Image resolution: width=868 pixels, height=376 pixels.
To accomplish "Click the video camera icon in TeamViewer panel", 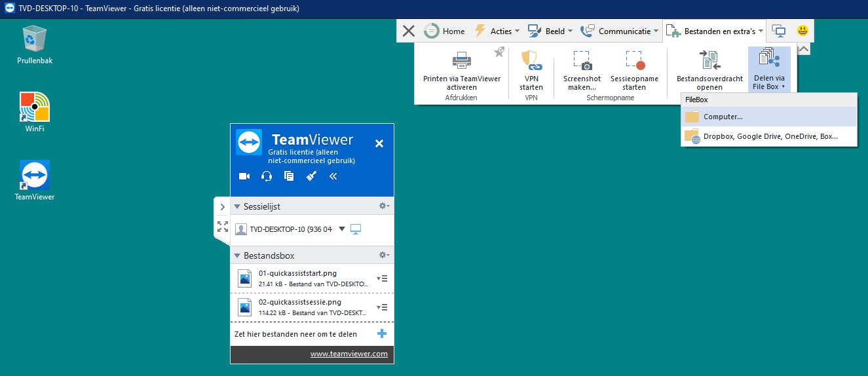I will click(x=244, y=176).
